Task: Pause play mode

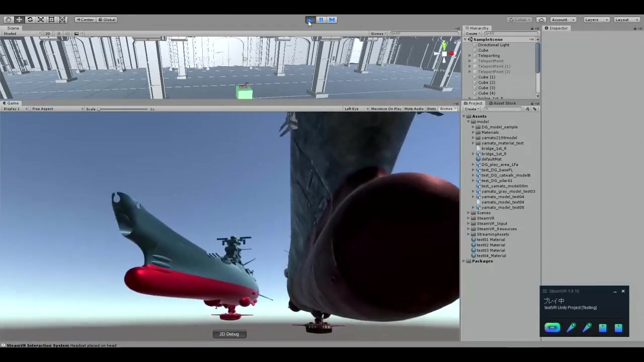Action: [321, 20]
